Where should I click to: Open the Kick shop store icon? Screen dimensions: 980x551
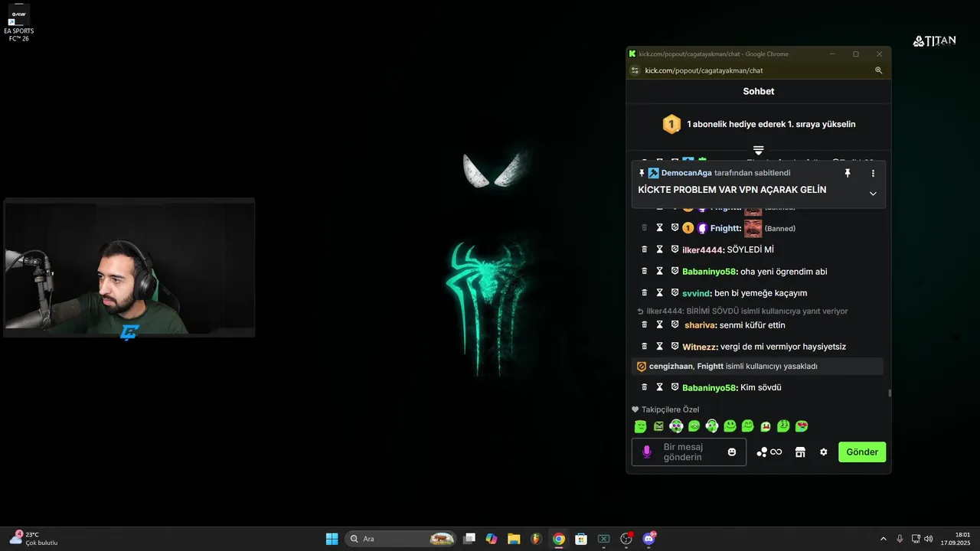point(800,452)
